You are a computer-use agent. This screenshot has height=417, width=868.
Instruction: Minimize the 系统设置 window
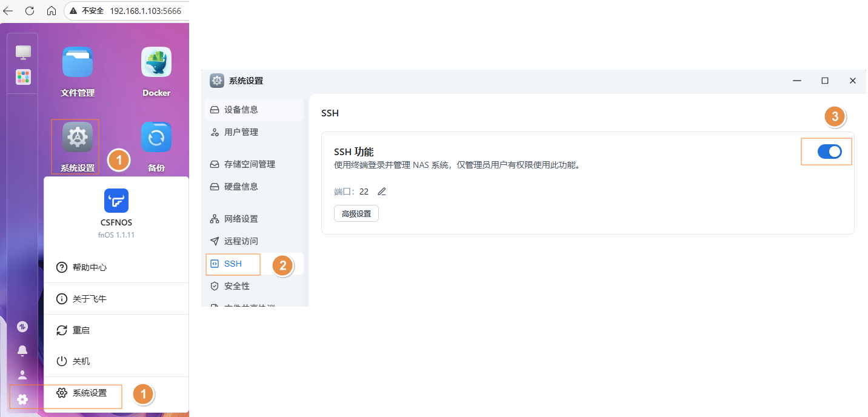click(x=797, y=81)
